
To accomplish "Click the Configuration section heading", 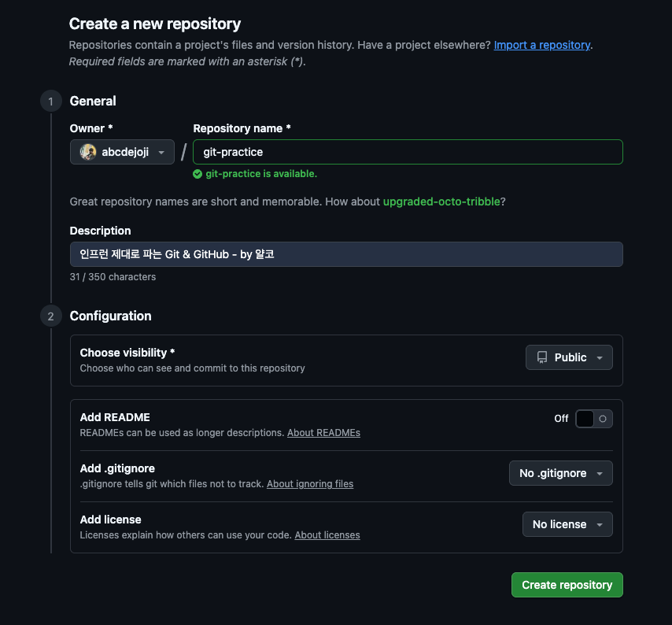I will [111, 316].
